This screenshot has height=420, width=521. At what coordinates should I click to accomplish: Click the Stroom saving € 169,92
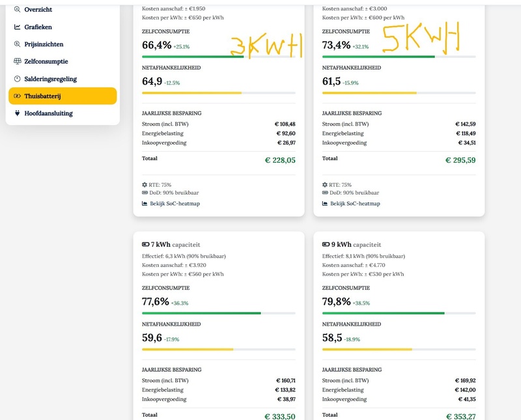tap(465, 380)
